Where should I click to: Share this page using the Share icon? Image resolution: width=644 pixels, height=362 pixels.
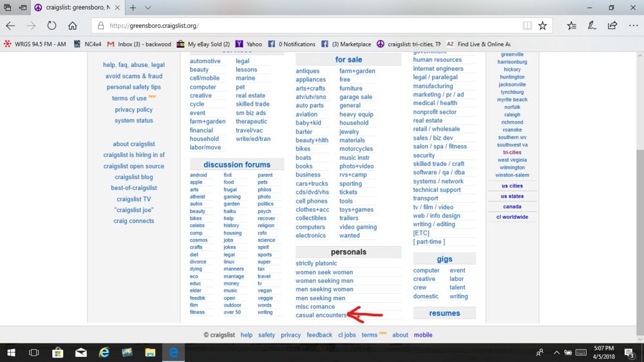point(612,26)
